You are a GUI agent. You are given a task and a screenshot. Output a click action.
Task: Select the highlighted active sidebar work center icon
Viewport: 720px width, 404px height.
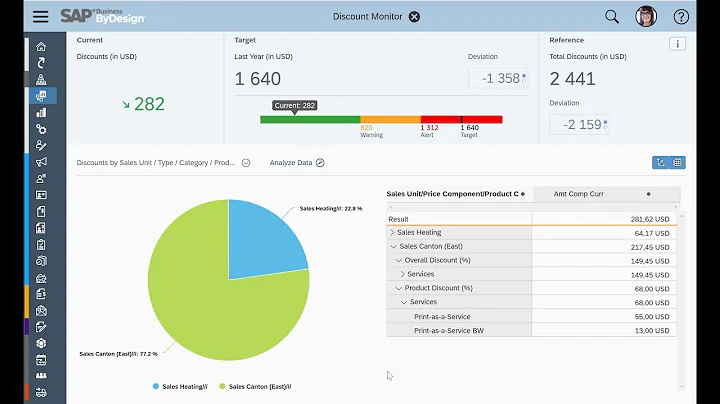(x=41, y=96)
